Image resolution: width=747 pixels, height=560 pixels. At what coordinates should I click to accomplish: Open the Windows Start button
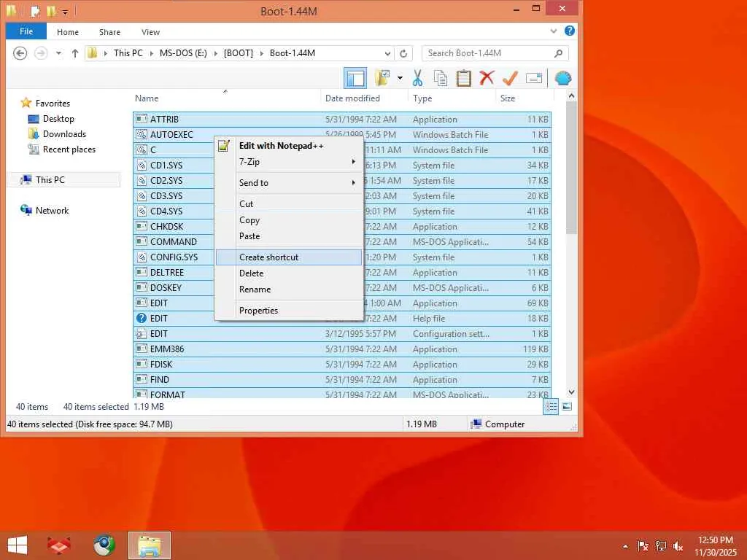pyautogui.click(x=18, y=545)
